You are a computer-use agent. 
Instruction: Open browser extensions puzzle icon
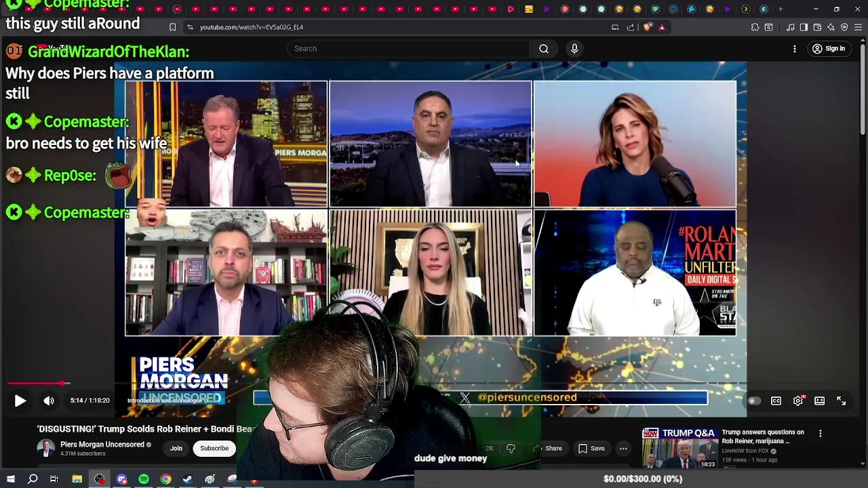coord(755,27)
